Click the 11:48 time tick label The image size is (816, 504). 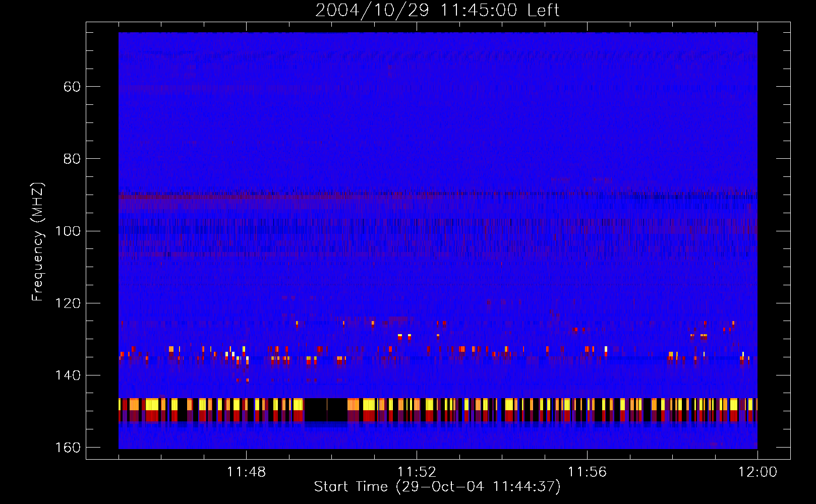pyautogui.click(x=246, y=472)
